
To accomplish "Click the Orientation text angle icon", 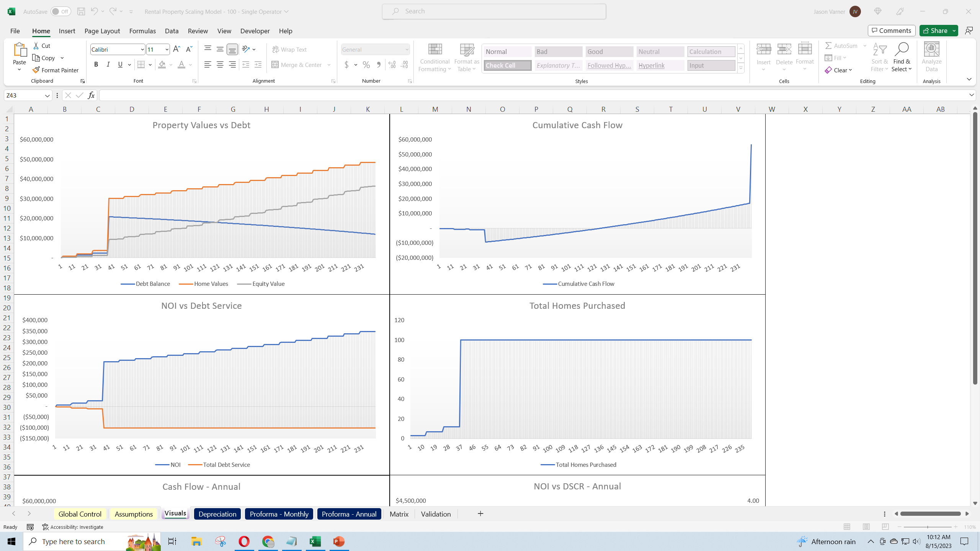I will (246, 49).
